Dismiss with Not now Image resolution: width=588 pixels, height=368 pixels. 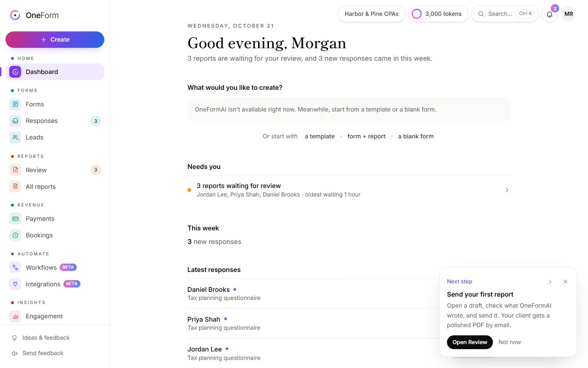pyautogui.click(x=509, y=342)
